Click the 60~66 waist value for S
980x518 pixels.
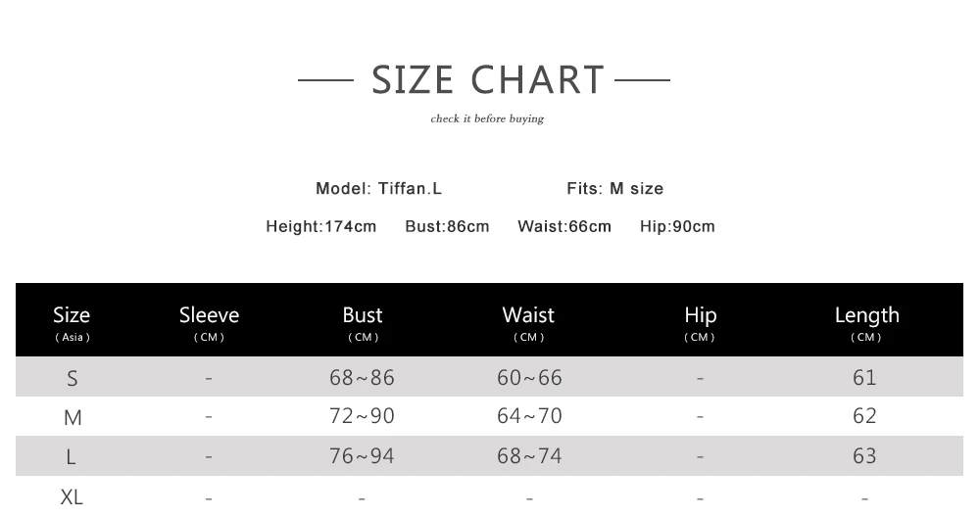click(529, 377)
